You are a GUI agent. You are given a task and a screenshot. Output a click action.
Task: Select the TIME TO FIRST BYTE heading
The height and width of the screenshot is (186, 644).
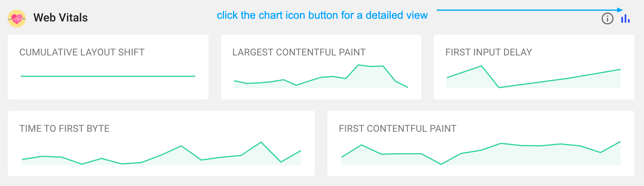point(65,128)
